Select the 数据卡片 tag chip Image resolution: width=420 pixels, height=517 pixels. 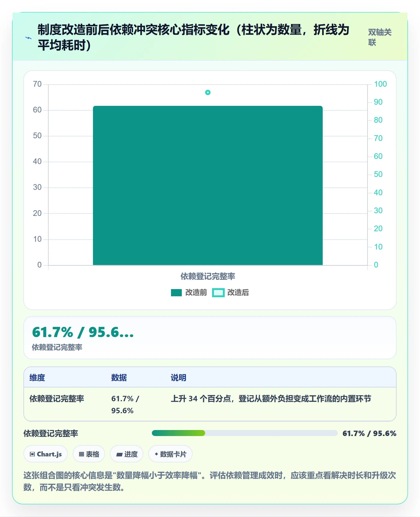pyautogui.click(x=170, y=454)
